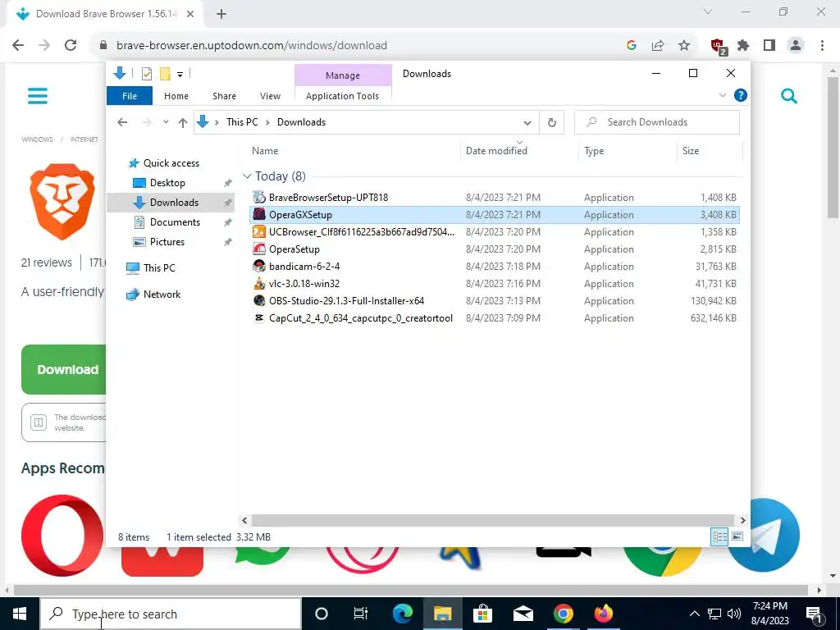This screenshot has height=630, width=840.
Task: Open the Application Tools tab
Action: [x=342, y=96]
